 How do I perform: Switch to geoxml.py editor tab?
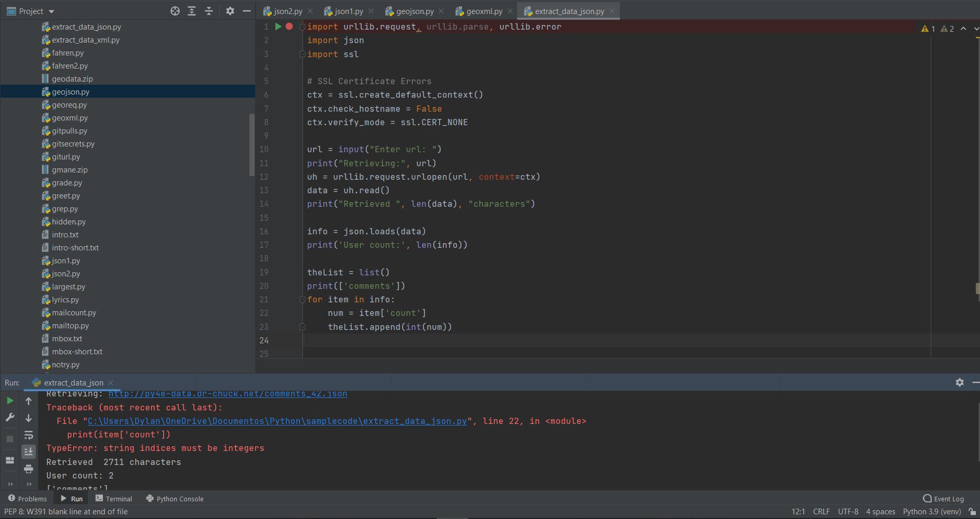click(484, 11)
